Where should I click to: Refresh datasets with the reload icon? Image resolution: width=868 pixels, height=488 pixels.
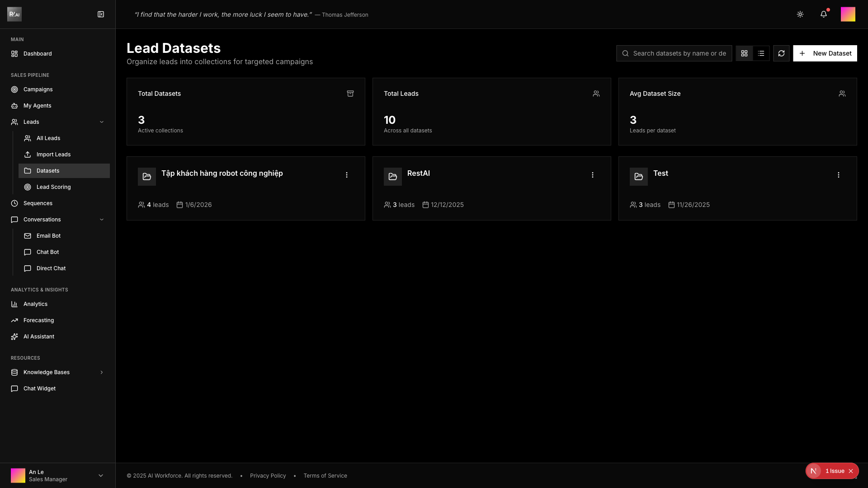pos(781,53)
